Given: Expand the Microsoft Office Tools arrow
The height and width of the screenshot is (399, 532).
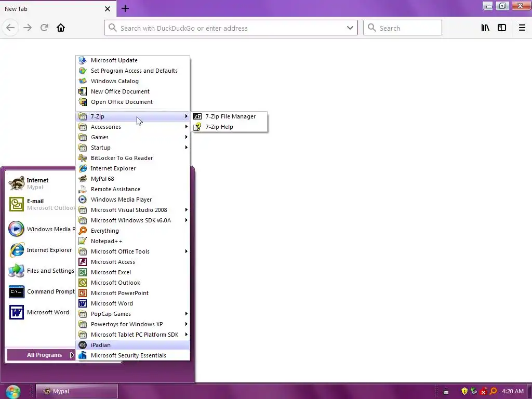Looking at the screenshot, I should 187,251.
